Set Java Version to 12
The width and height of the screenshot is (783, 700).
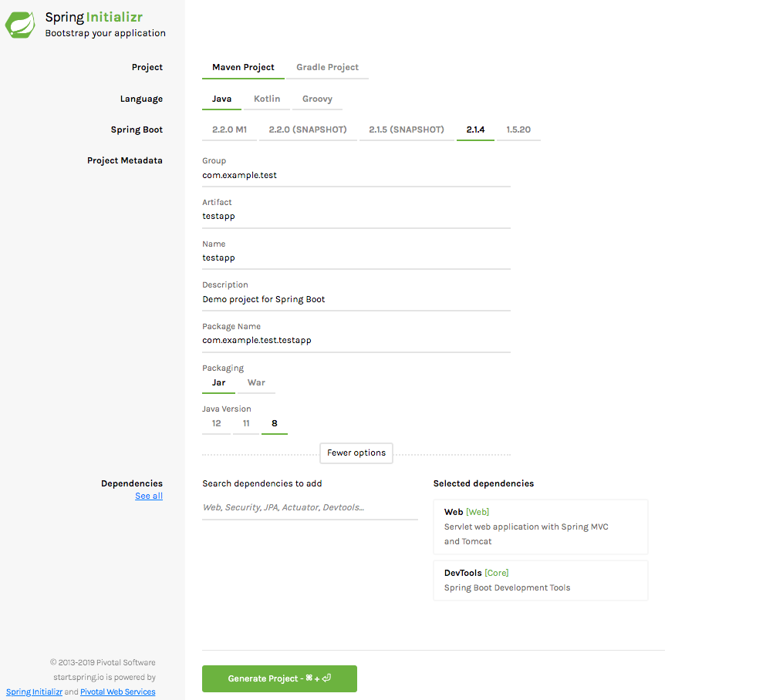point(216,423)
